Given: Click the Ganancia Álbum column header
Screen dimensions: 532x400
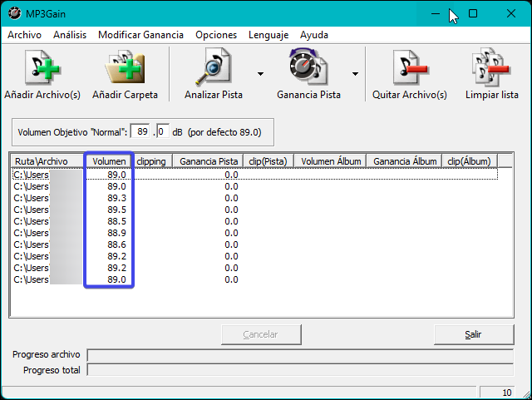Looking at the screenshot, I should click(x=405, y=161).
